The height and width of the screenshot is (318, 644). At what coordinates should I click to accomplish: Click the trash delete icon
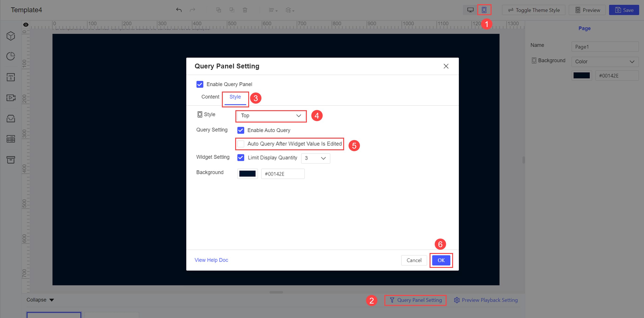245,10
